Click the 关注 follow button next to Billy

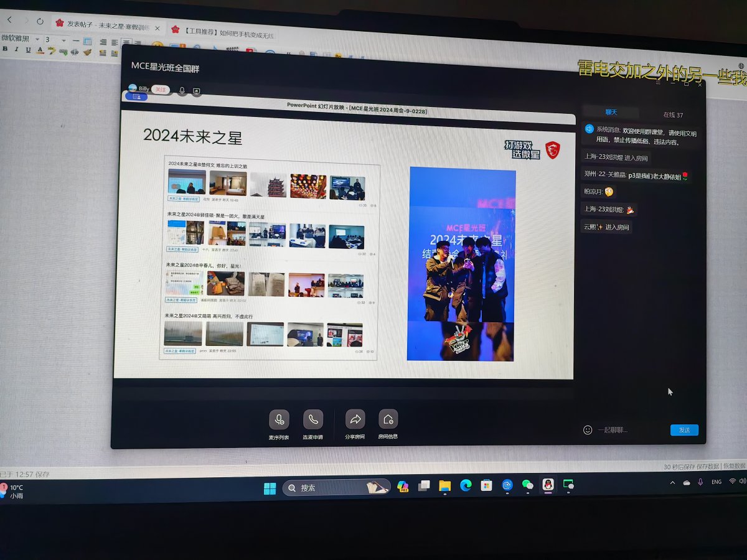(x=161, y=90)
